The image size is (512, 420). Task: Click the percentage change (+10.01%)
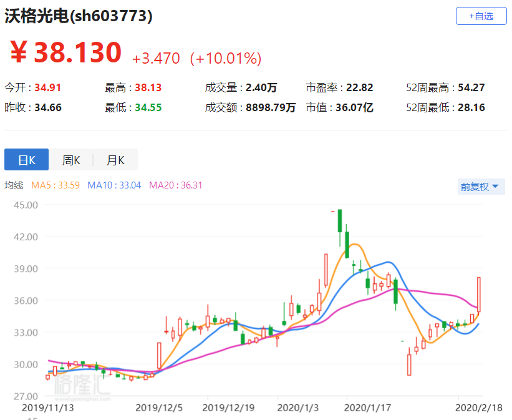(226, 59)
